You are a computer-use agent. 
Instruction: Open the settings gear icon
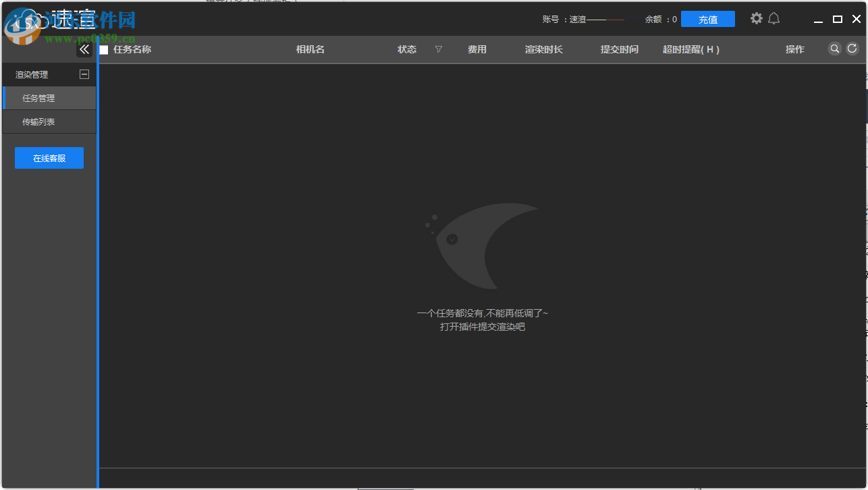pos(756,18)
